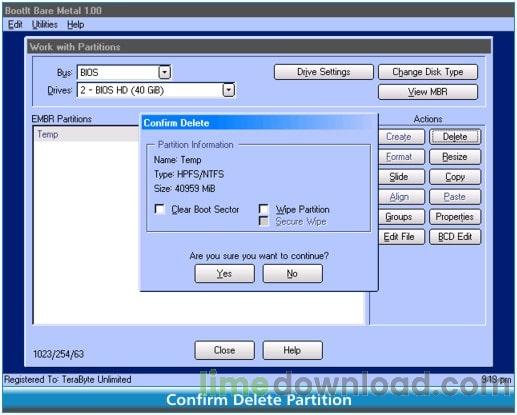This screenshot has height=415, width=517.
Task: Click the Type: HPFS/NTFS text
Action: (x=189, y=174)
